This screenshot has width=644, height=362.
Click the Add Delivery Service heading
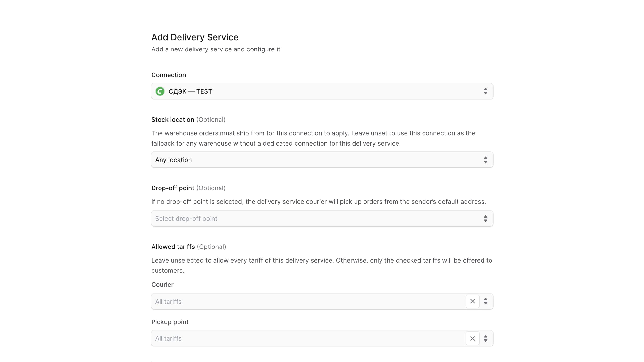pyautogui.click(x=195, y=37)
